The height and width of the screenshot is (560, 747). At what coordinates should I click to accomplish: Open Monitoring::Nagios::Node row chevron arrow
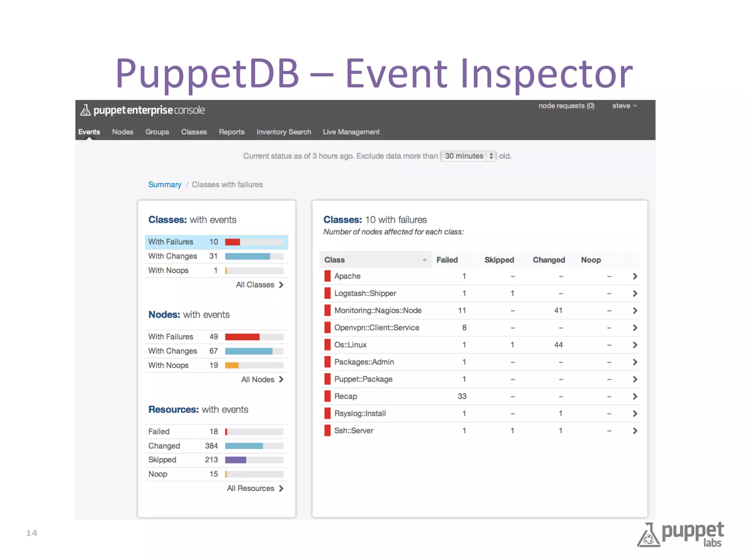tap(635, 311)
